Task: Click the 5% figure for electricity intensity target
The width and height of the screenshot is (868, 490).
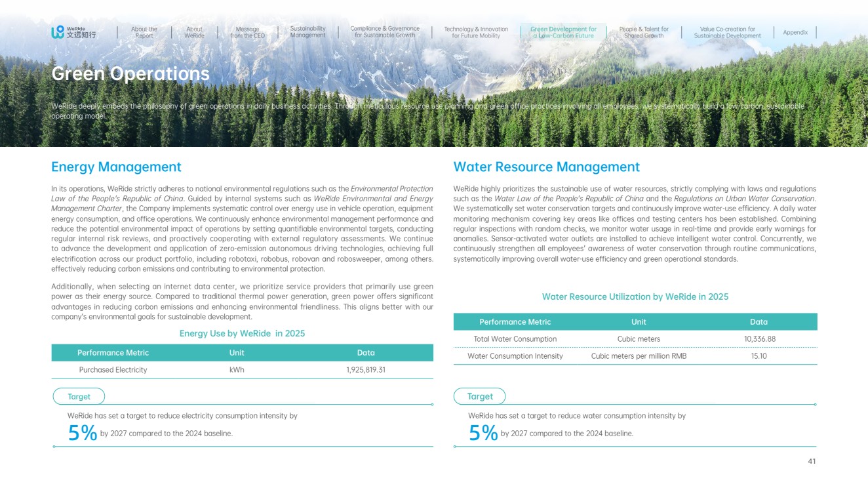Action: tap(83, 433)
